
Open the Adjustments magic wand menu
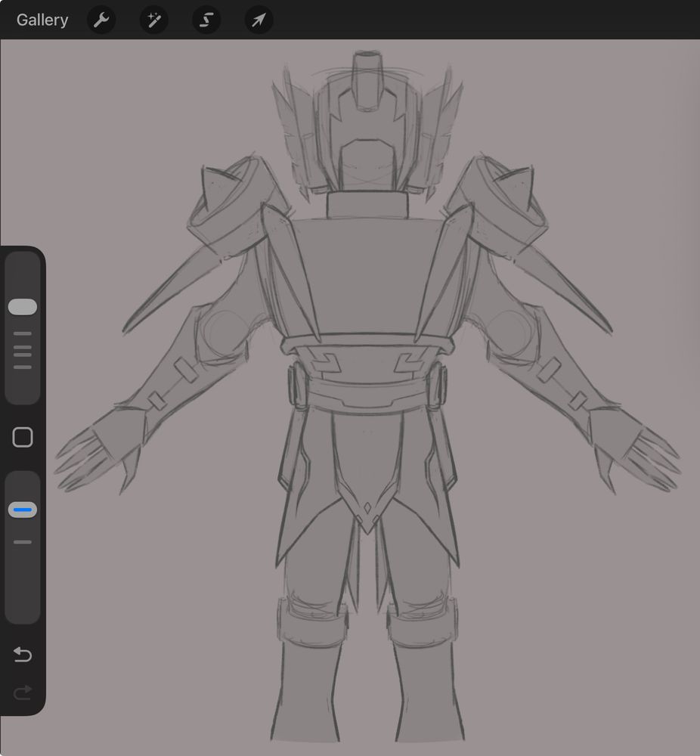(153, 20)
